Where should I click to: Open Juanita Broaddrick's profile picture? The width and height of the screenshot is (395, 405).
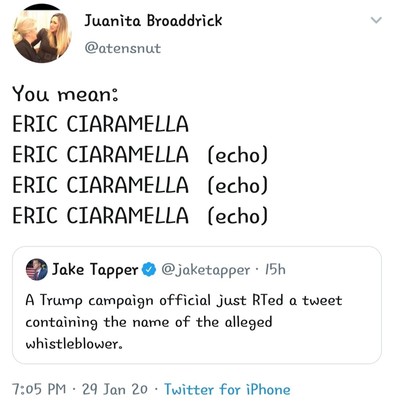42,34
